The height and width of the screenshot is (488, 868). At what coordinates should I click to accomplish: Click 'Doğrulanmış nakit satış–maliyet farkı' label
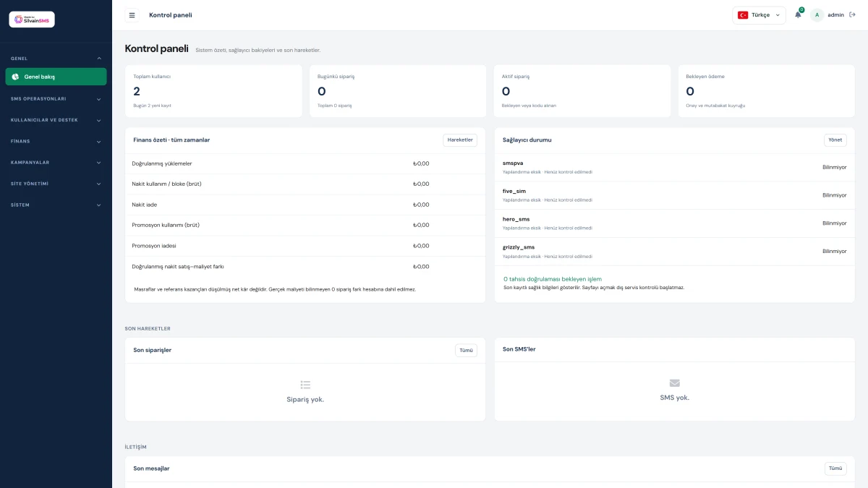[178, 267]
